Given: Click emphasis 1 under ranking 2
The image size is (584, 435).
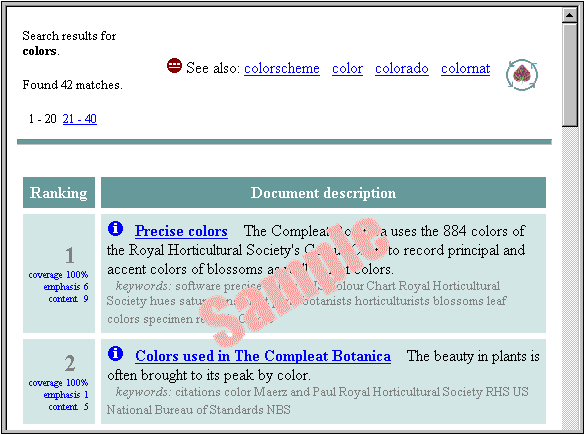Looking at the screenshot, I should pos(66,395).
